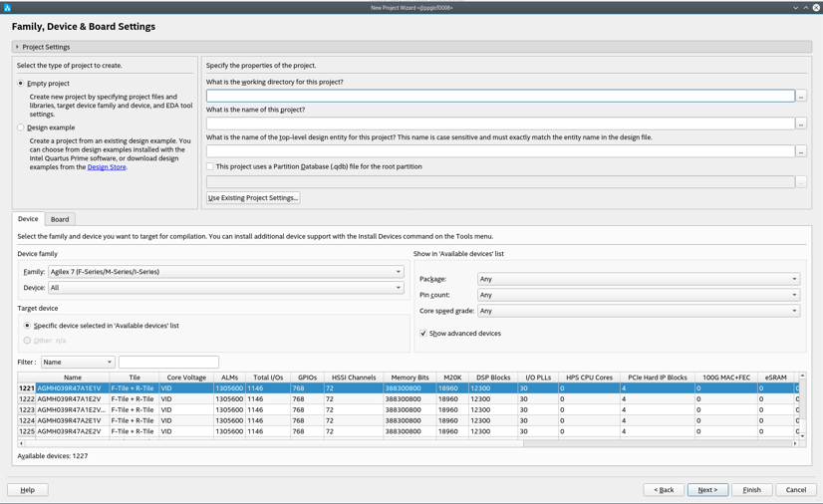823x504 pixels.
Task: Toggle Show advanced devices checkbox
Action: (423, 334)
